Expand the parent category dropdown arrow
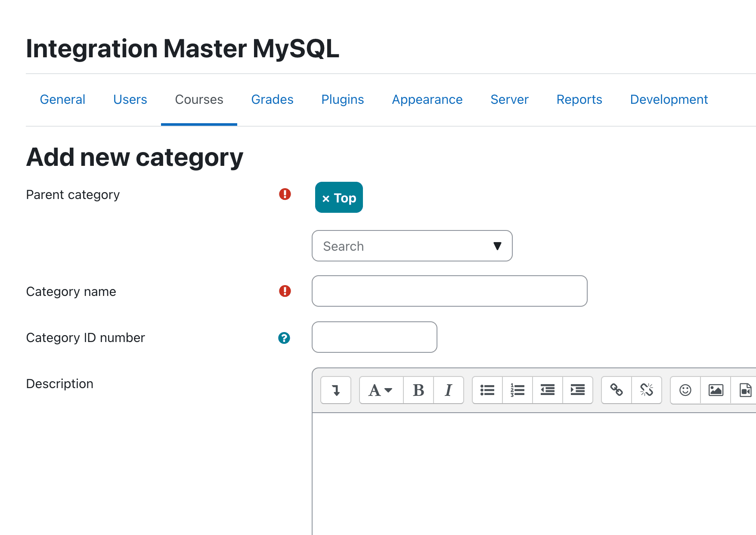 pos(497,246)
